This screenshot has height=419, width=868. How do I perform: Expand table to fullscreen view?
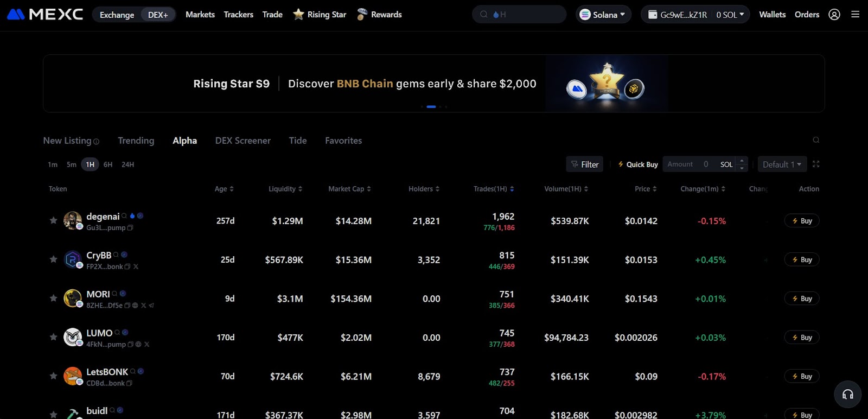[x=816, y=164]
